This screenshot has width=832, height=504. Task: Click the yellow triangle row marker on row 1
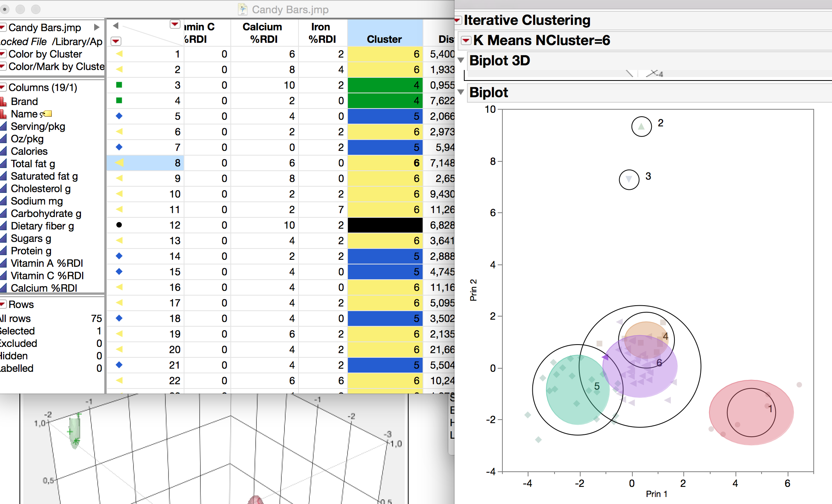point(119,54)
